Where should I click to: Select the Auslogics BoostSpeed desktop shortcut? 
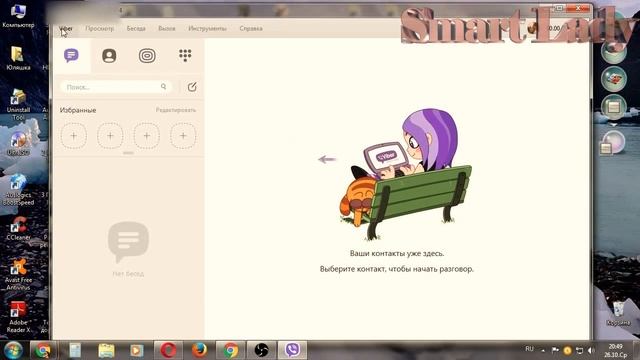point(18,190)
